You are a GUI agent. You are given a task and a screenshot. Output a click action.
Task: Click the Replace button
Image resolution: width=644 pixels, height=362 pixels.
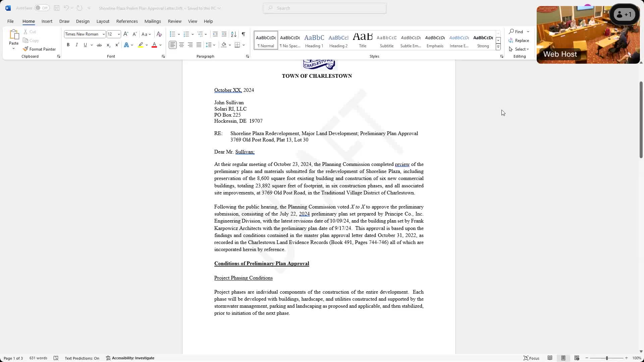coord(519,40)
